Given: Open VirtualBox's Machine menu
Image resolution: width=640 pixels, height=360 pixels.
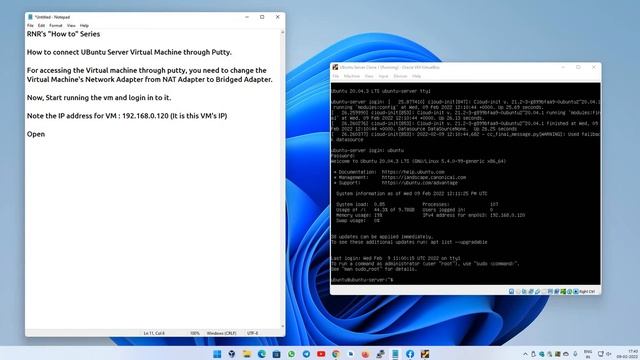Looking at the screenshot, I should coord(351,76).
